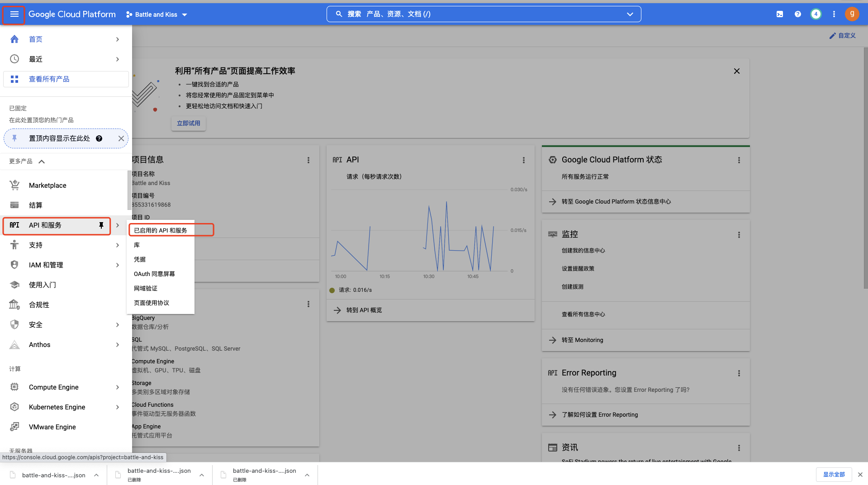Open the orange account avatar
Screen dimensions: 868x485
coord(852,14)
